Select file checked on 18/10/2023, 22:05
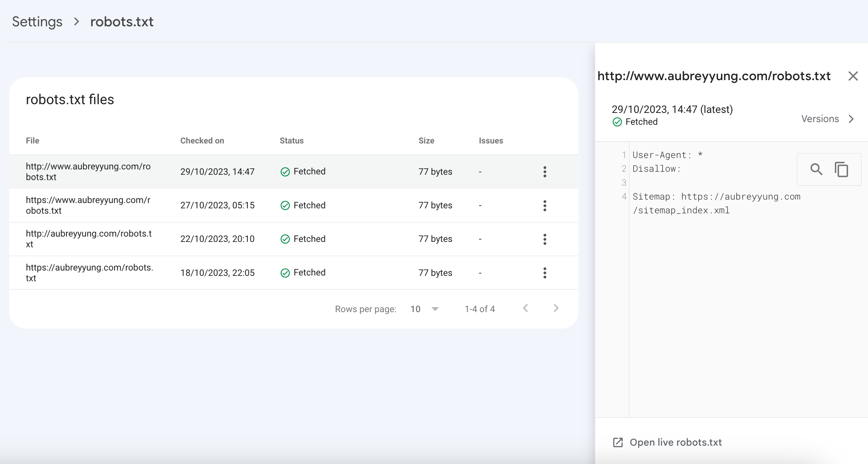 (x=217, y=273)
